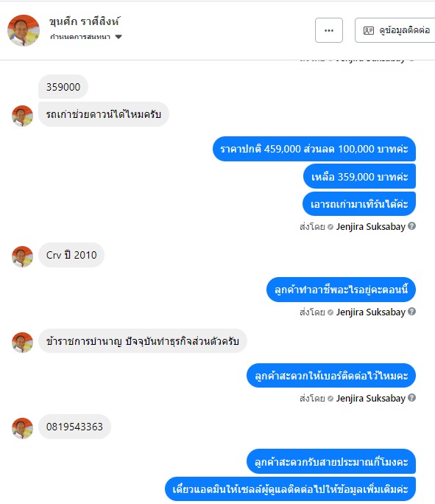435x504 pixels.
Task: Open the customer name at top
Action: 84,22
